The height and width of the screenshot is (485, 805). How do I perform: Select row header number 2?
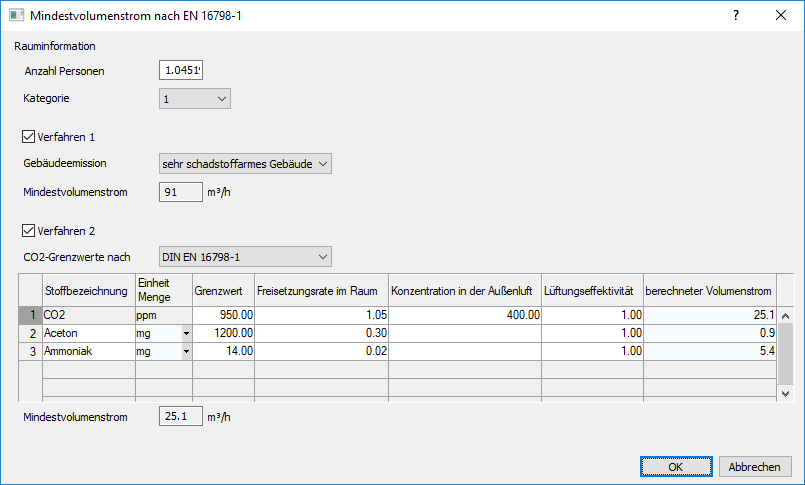[x=30, y=334]
